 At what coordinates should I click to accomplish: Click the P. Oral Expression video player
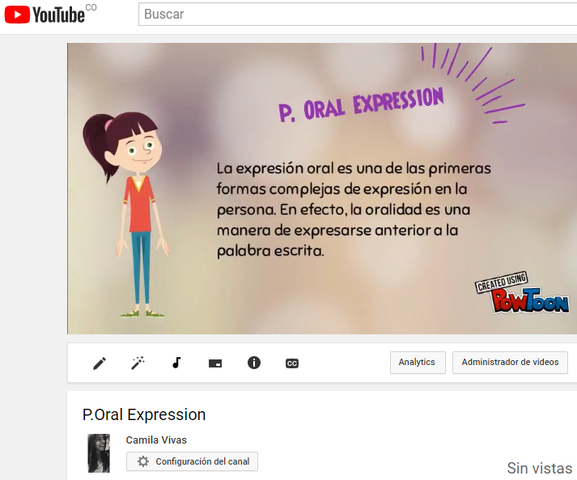click(x=322, y=188)
